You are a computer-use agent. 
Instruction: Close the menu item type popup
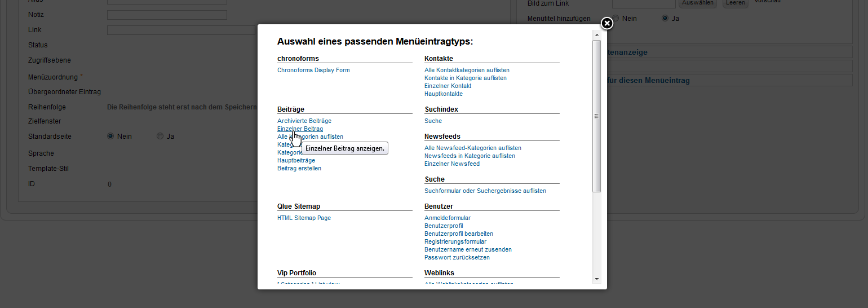coord(606,23)
